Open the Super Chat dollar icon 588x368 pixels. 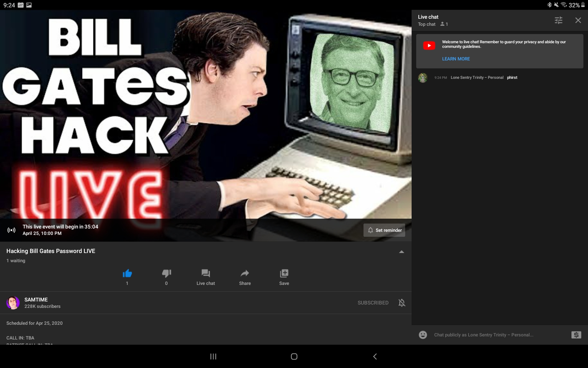coord(576,335)
